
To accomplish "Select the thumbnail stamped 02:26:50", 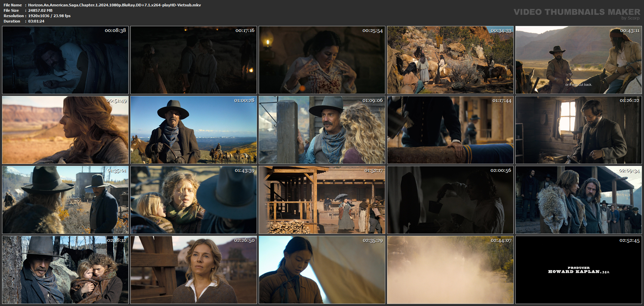I will pyautogui.click(x=194, y=270).
